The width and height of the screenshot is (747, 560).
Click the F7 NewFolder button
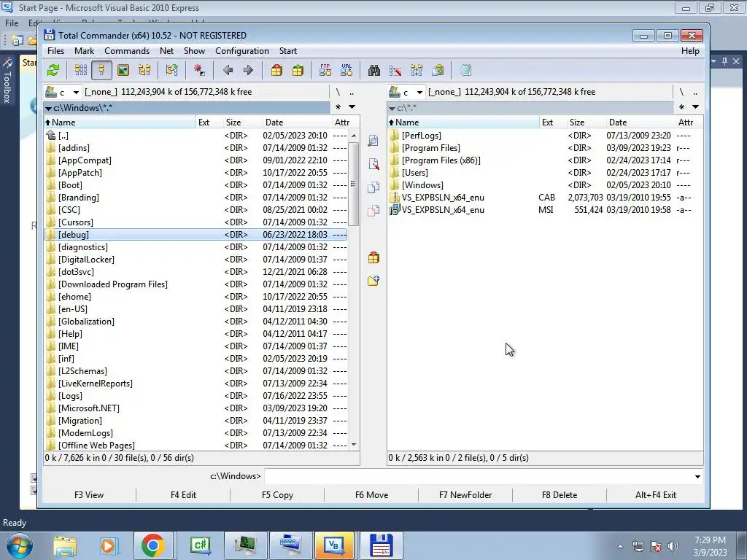[465, 495]
